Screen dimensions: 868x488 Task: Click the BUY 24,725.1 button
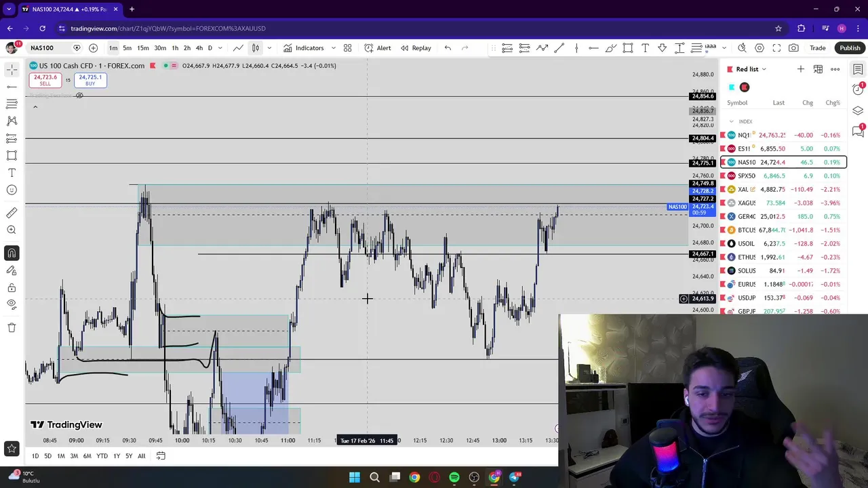[90, 80]
